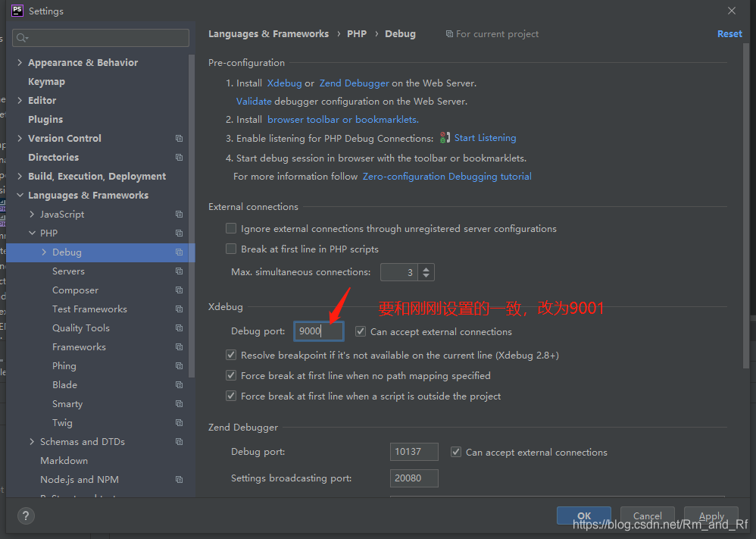Screen dimensions: 756x539
Task: Collapse Languages & Frameworks section
Action: coord(20,195)
